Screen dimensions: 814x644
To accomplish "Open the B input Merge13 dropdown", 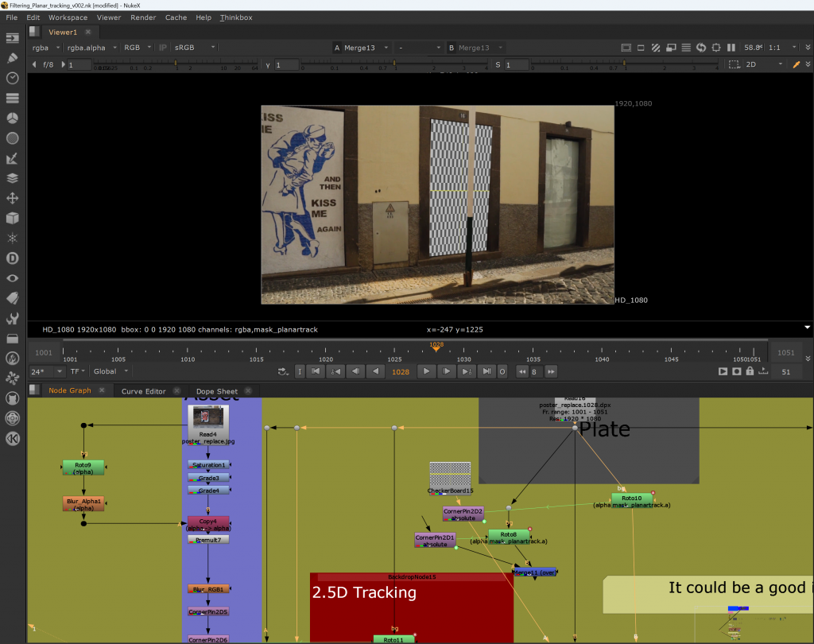I will pos(480,48).
